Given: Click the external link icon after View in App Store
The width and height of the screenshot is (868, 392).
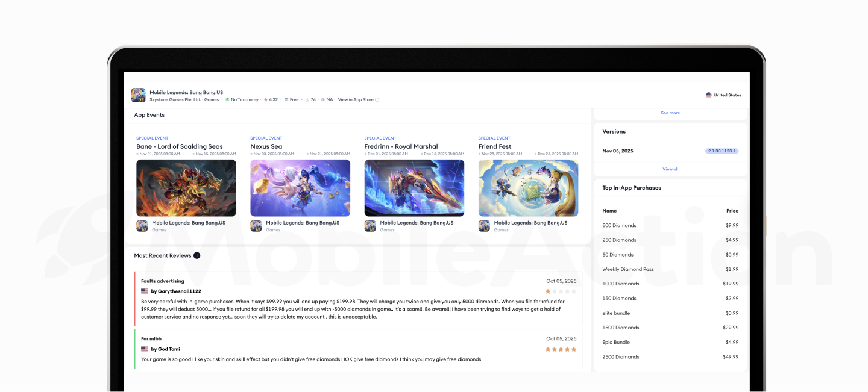Looking at the screenshot, I should [377, 100].
